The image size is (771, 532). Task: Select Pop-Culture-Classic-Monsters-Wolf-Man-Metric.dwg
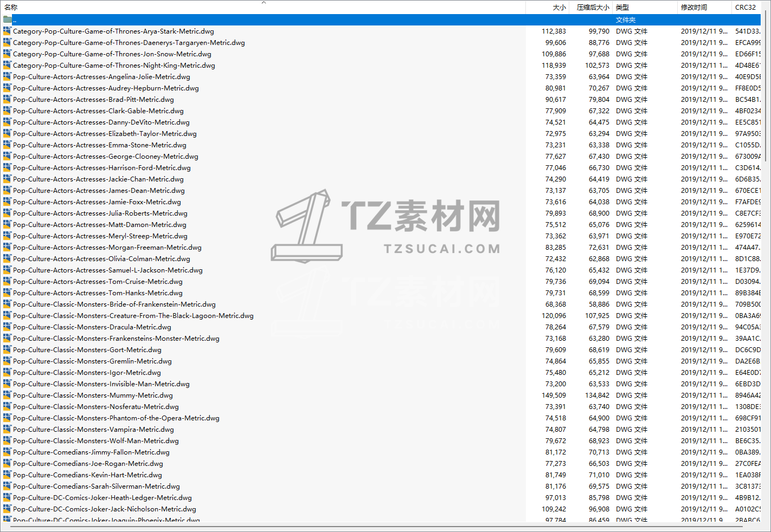96,441
